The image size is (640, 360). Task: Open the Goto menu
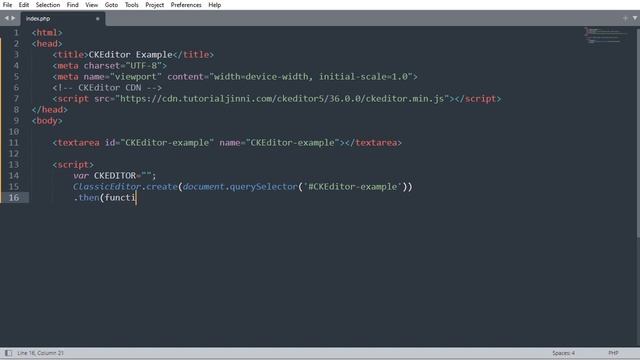[111, 5]
